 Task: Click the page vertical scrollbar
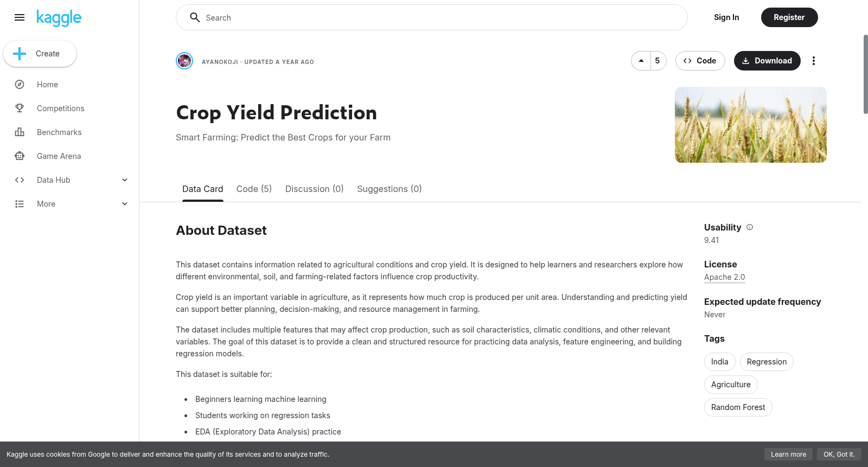pos(865,74)
